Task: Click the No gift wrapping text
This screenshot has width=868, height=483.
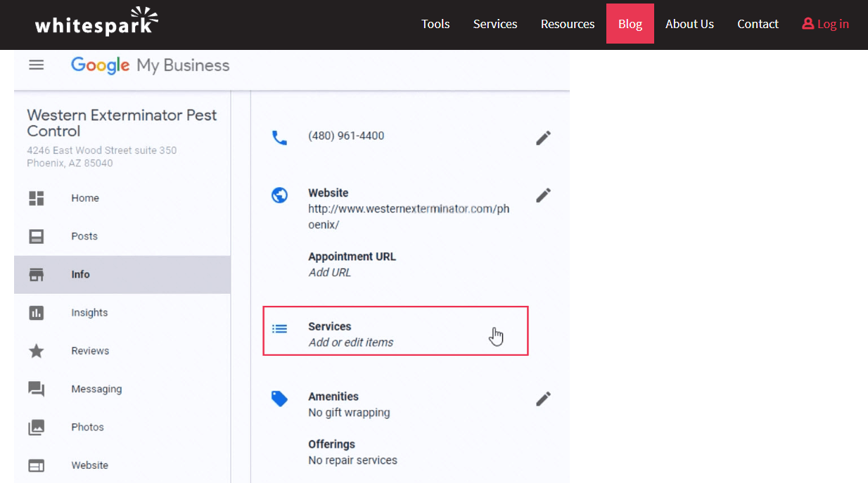Action: pos(349,413)
